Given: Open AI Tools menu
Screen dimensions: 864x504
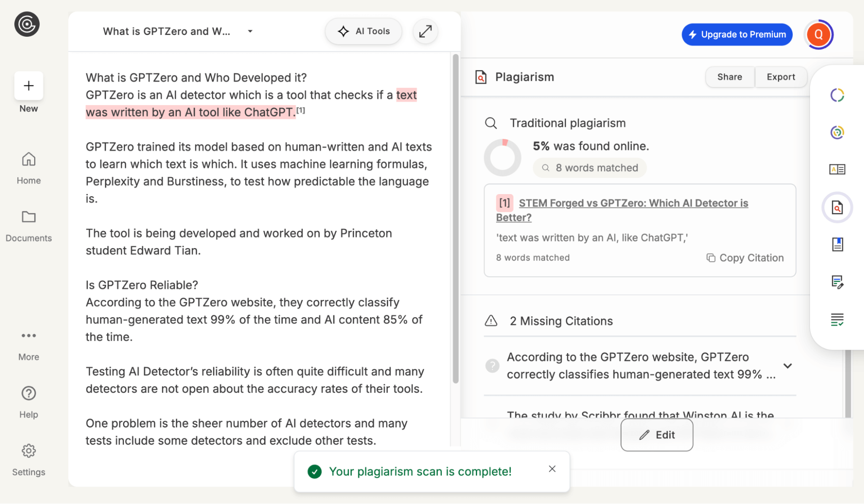Looking at the screenshot, I should (x=363, y=31).
